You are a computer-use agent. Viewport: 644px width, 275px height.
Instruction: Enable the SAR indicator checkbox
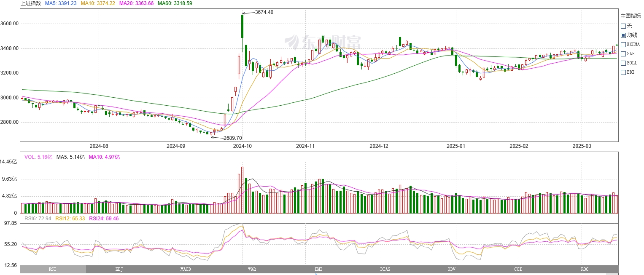point(623,54)
